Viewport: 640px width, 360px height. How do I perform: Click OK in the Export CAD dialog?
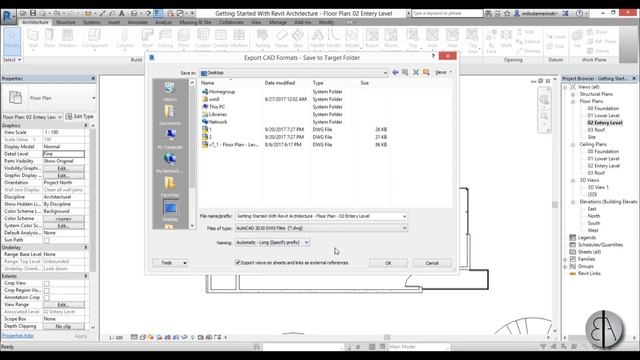point(388,263)
